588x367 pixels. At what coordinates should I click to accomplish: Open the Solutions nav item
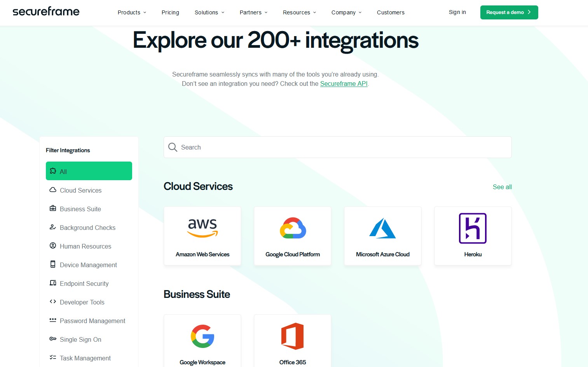click(206, 12)
